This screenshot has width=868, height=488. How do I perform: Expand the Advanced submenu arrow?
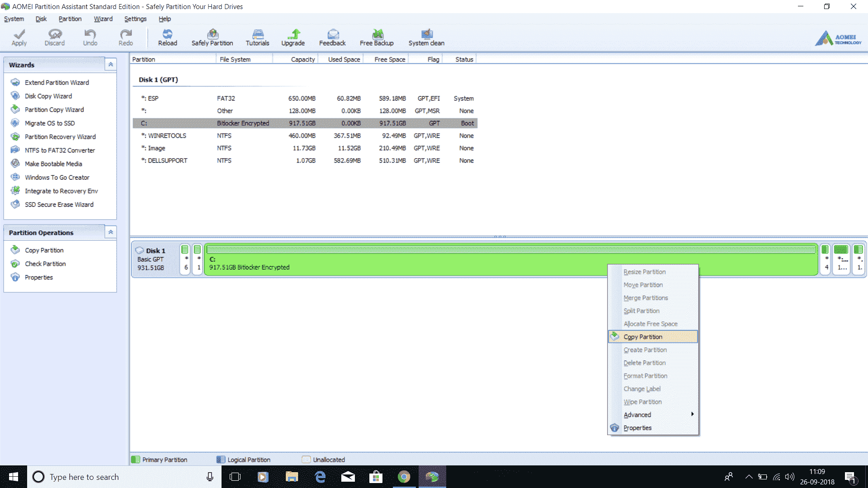[x=692, y=414]
